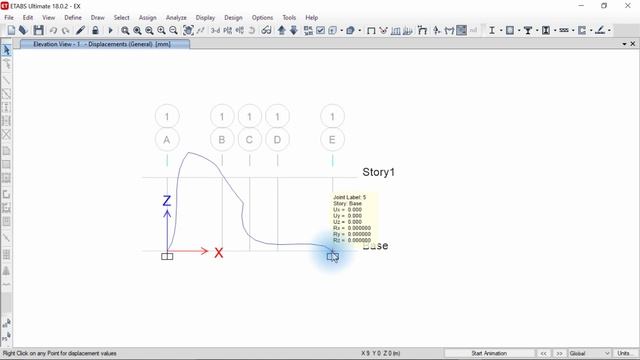Open the Help menu
Image resolution: width=640 pixels, height=360 pixels.
(x=311, y=18)
